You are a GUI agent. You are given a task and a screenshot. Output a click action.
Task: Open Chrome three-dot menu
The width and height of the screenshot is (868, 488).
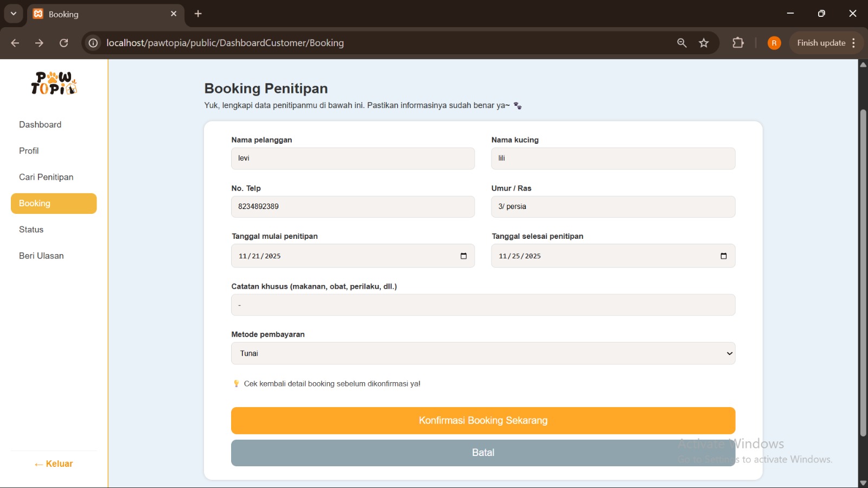[x=854, y=43]
